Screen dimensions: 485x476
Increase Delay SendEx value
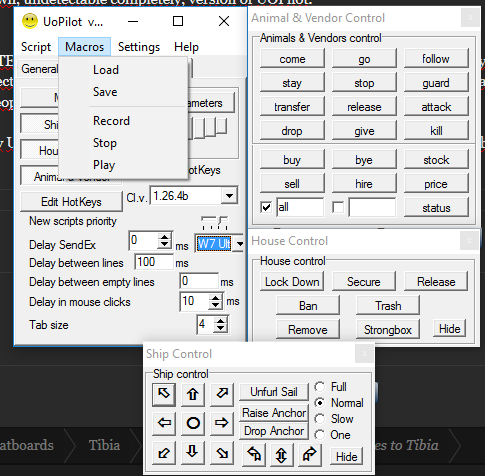(x=164, y=237)
